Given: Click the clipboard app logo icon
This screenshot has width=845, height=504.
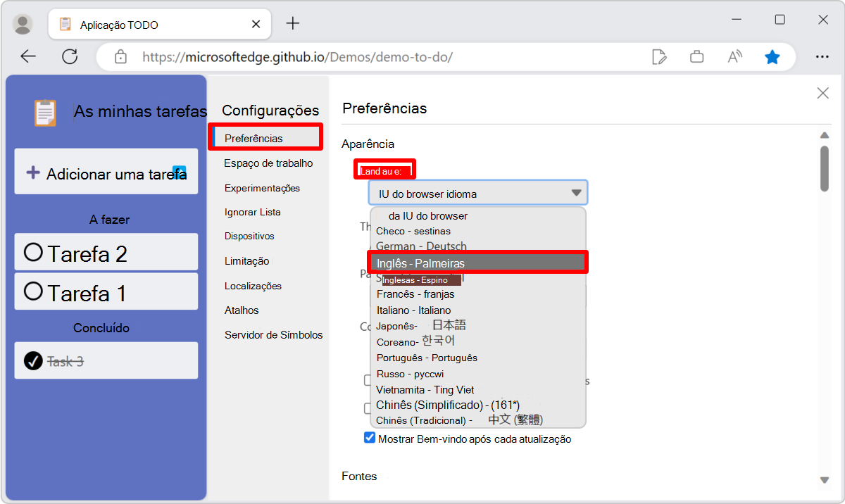Looking at the screenshot, I should [x=45, y=113].
